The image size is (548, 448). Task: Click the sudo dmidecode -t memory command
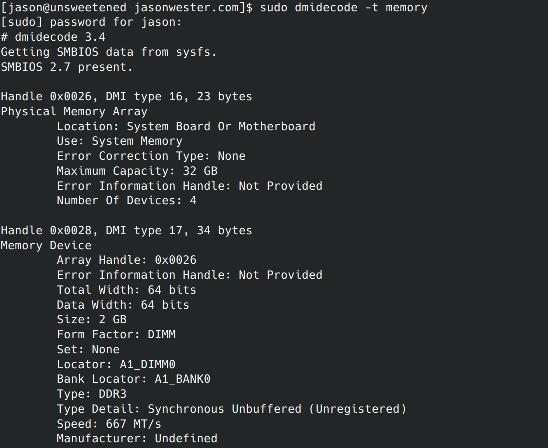[x=343, y=7]
